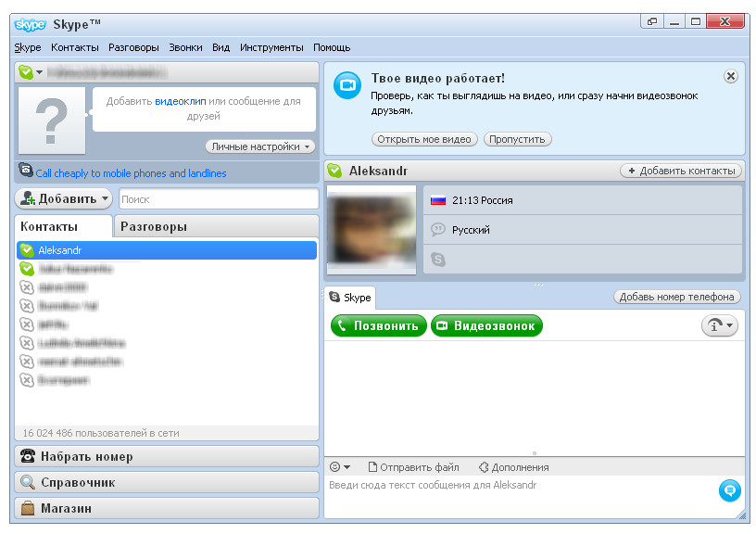The width and height of the screenshot is (756, 534).
Task: Open the 'Набрать номер' dial pad panel
Action: [167, 456]
